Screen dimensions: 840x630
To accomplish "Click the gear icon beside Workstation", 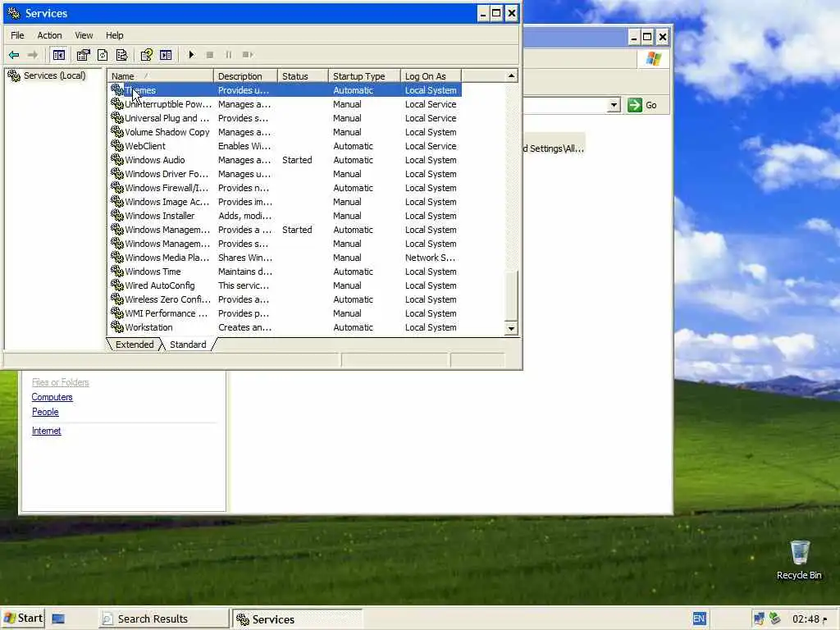I will coord(116,326).
